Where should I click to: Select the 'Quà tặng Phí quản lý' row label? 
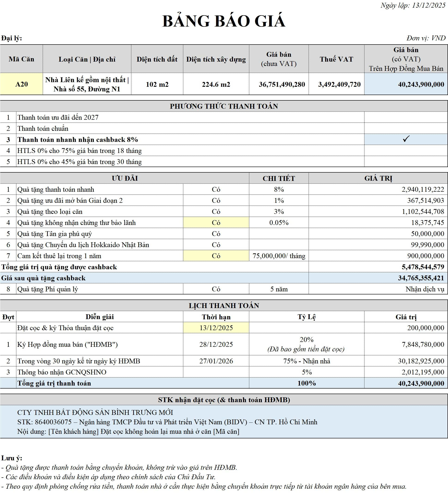(x=48, y=289)
